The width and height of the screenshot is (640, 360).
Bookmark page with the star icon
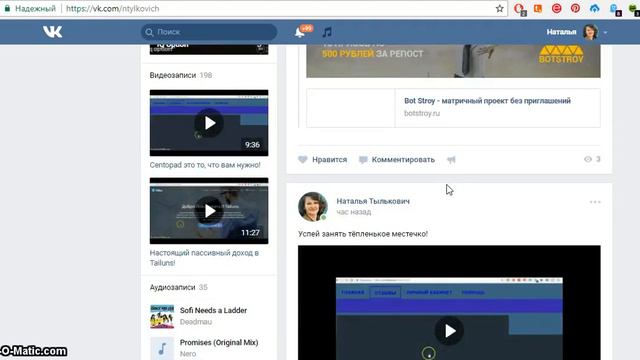(x=500, y=9)
